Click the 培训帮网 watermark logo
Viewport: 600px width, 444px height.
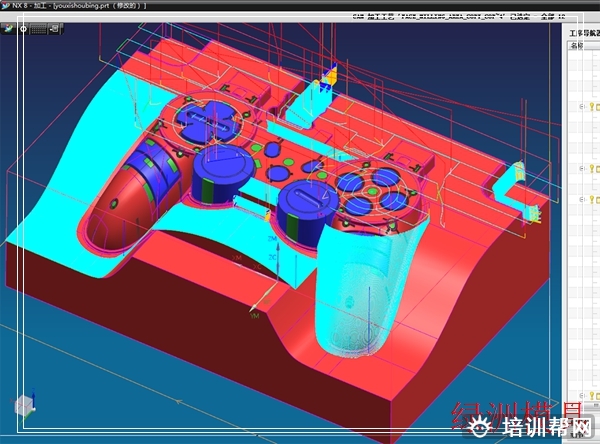coord(530,428)
